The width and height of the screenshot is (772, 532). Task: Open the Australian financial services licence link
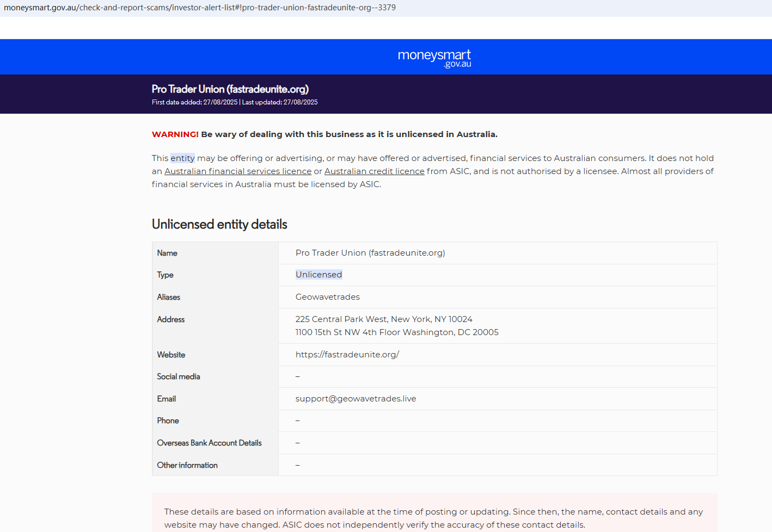pyautogui.click(x=238, y=171)
